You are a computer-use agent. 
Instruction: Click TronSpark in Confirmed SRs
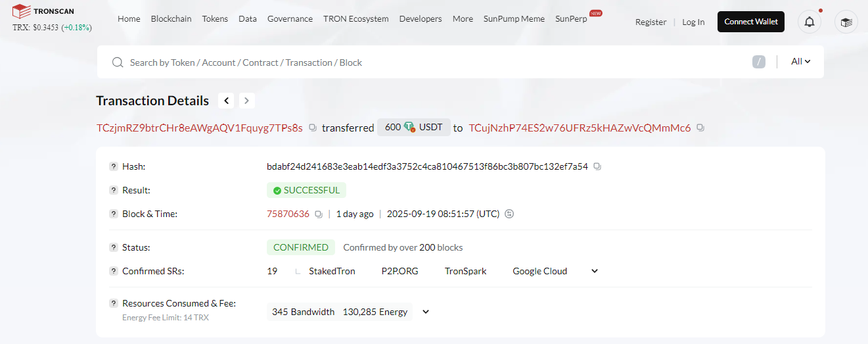tap(466, 271)
